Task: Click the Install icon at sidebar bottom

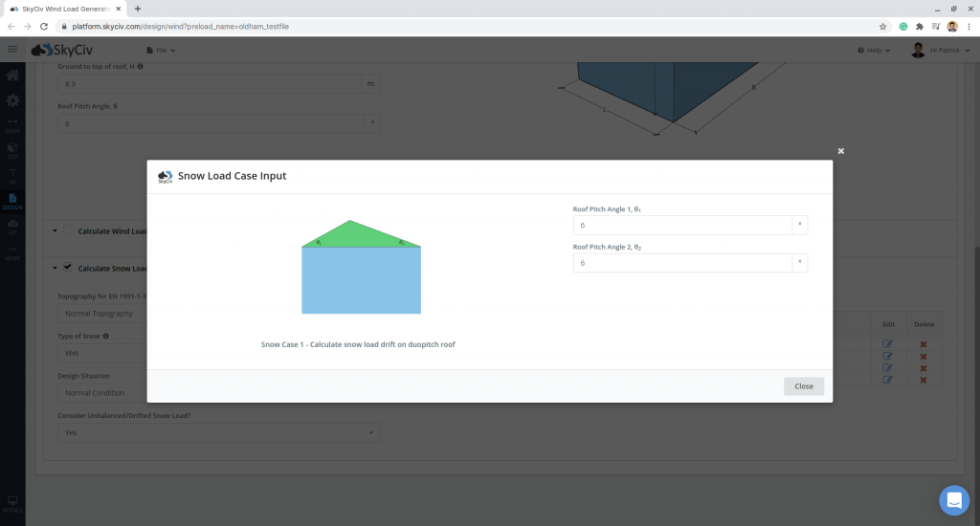Action: coord(12,502)
